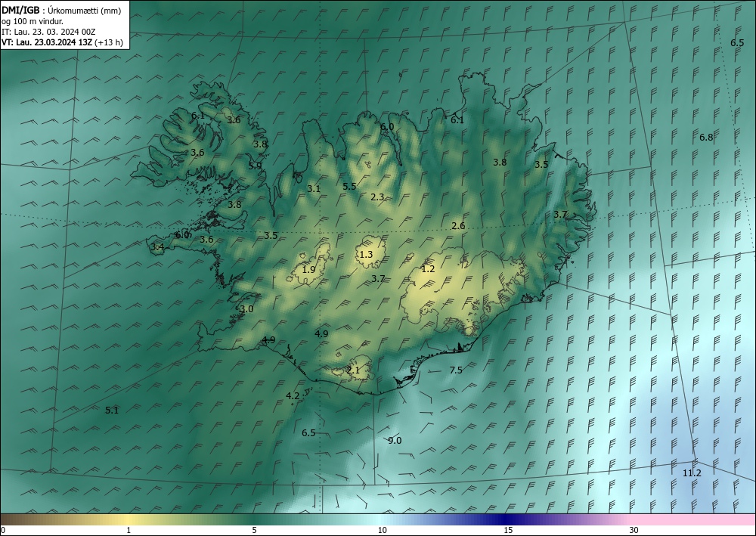The height and width of the screenshot is (536, 756).
Task: Click the 7.5 value off the coast
Action: (x=456, y=370)
